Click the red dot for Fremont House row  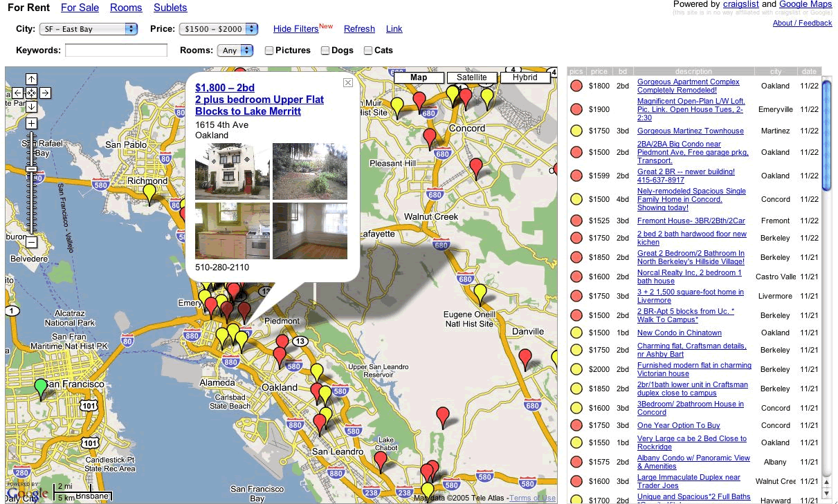point(576,221)
